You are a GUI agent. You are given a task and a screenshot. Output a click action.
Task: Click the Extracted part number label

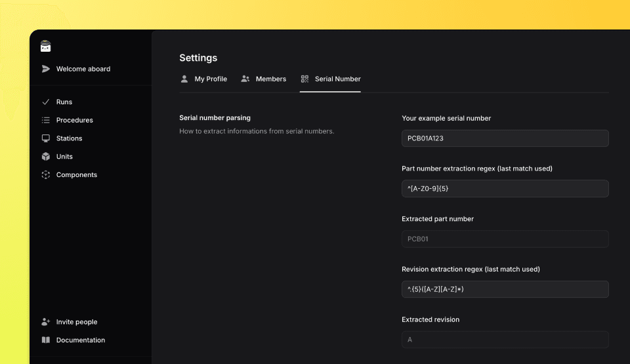(x=438, y=219)
